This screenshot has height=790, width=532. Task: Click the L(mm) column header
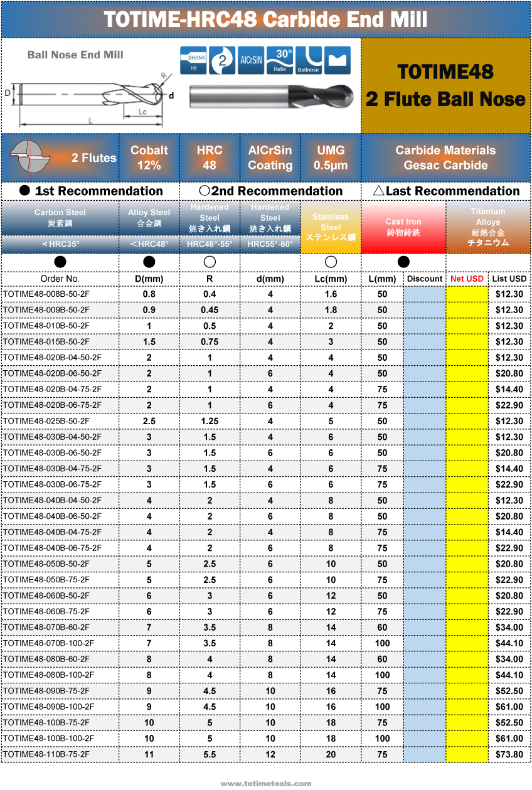(x=382, y=279)
